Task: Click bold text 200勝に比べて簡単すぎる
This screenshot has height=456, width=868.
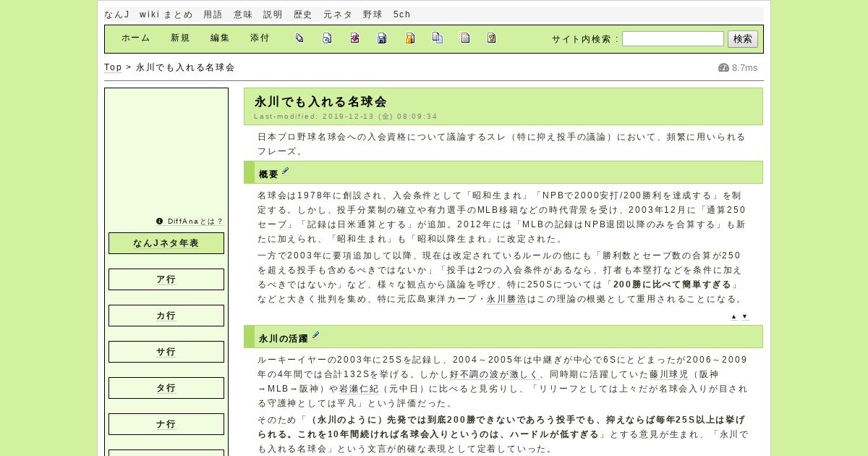Action: (672, 284)
